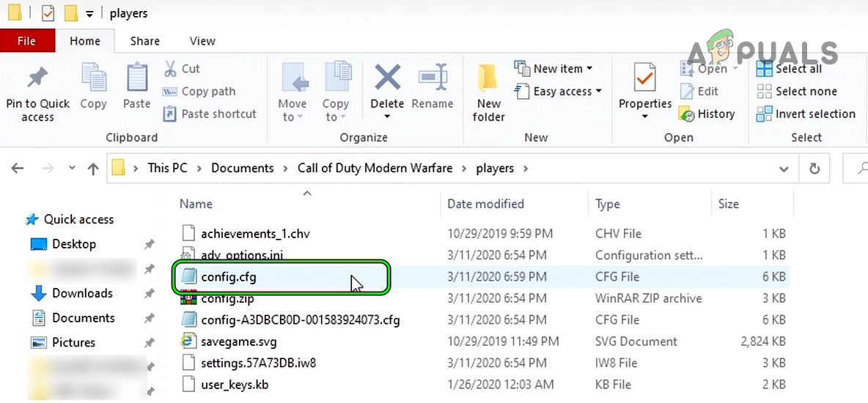
Task: Click Copy path command
Action: click(x=199, y=92)
